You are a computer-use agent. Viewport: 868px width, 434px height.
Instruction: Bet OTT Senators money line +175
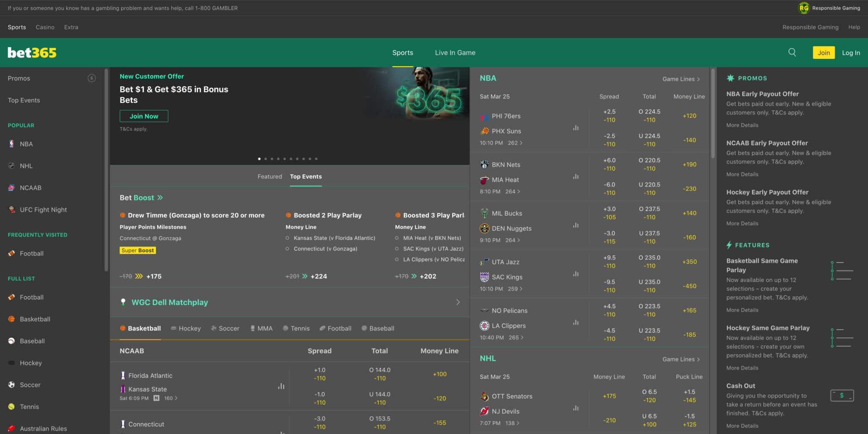pyautogui.click(x=609, y=396)
